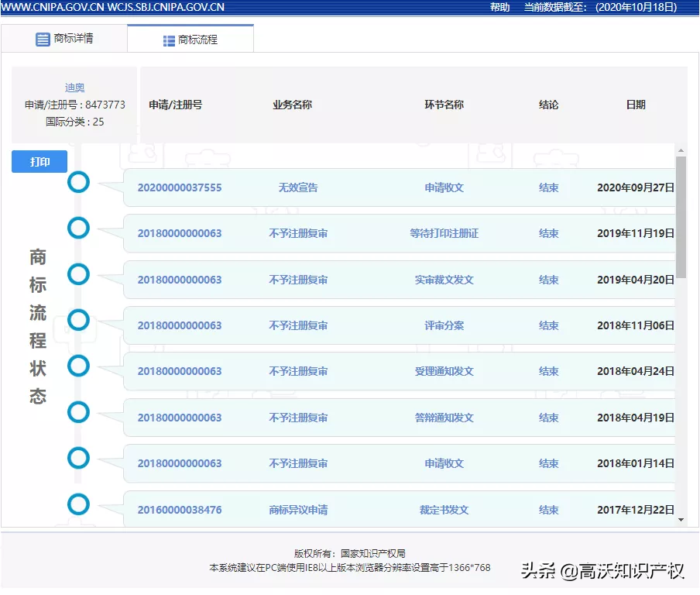Click timeline circle beside 答辩通知发文 row
This screenshot has height=595, width=700.
78,412
